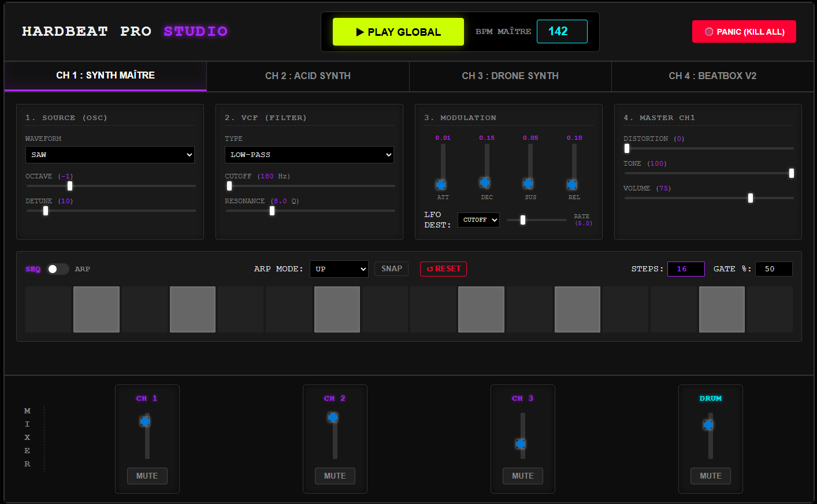Activate the first sequencer step pad
817x504 pixels.
click(48, 309)
